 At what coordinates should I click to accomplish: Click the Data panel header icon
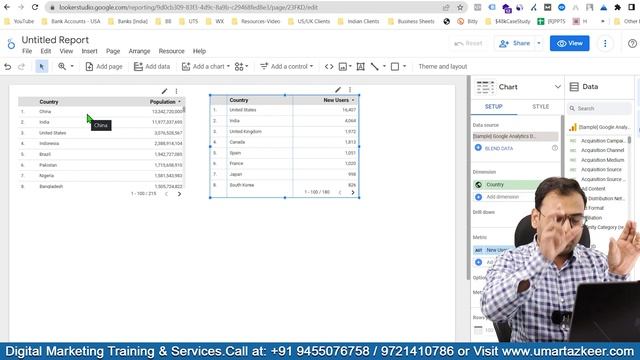574,87
